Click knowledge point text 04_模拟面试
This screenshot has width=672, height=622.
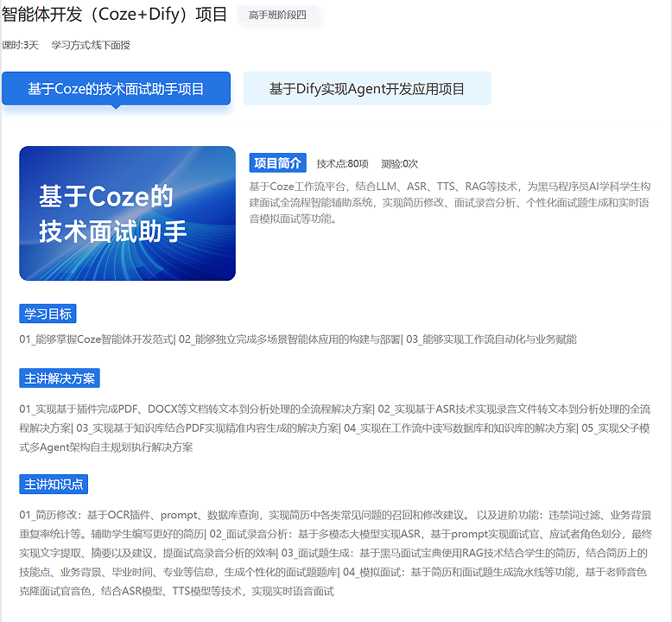point(371,572)
